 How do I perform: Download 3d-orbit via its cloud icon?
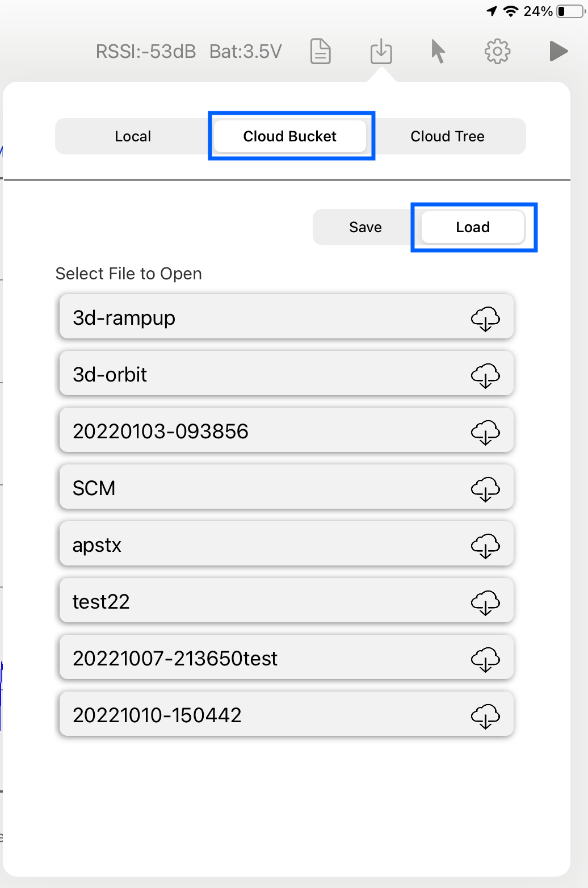tap(485, 375)
